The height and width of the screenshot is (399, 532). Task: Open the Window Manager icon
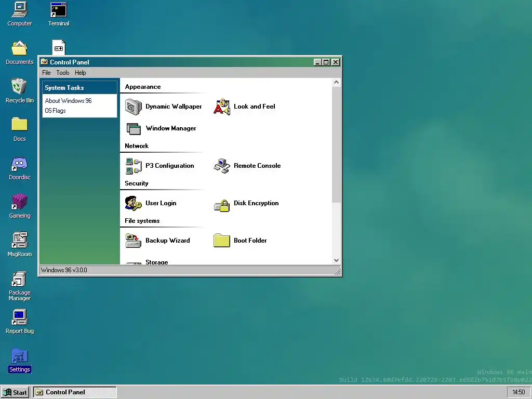coord(134,129)
